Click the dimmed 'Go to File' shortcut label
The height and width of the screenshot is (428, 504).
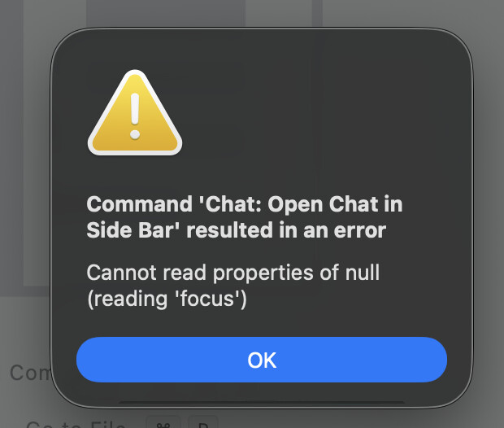click(76, 423)
